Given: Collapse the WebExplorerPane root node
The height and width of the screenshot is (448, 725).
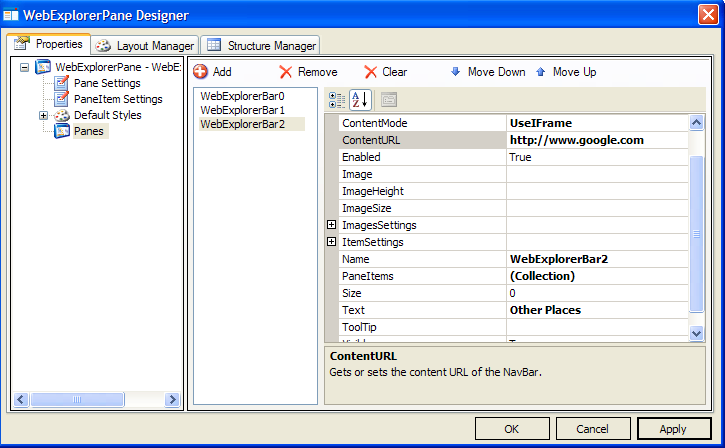Looking at the screenshot, I should (25, 67).
